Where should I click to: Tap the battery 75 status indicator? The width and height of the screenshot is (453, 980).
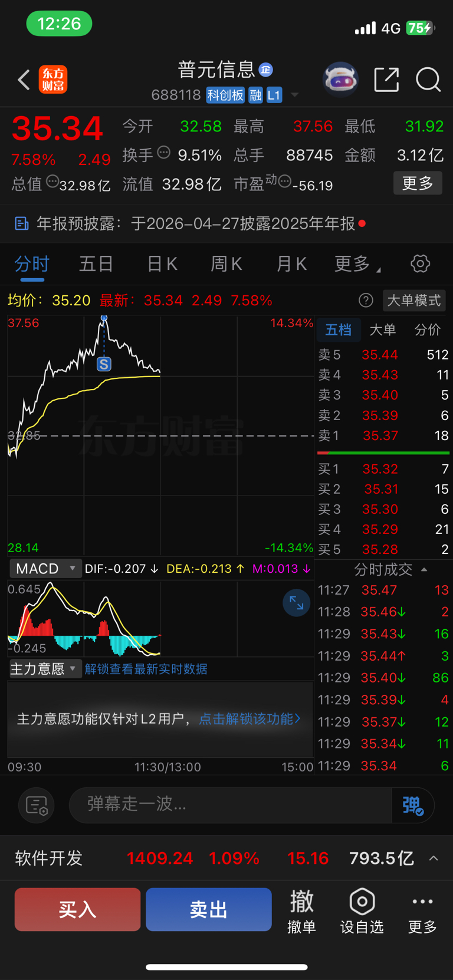pyautogui.click(x=421, y=28)
